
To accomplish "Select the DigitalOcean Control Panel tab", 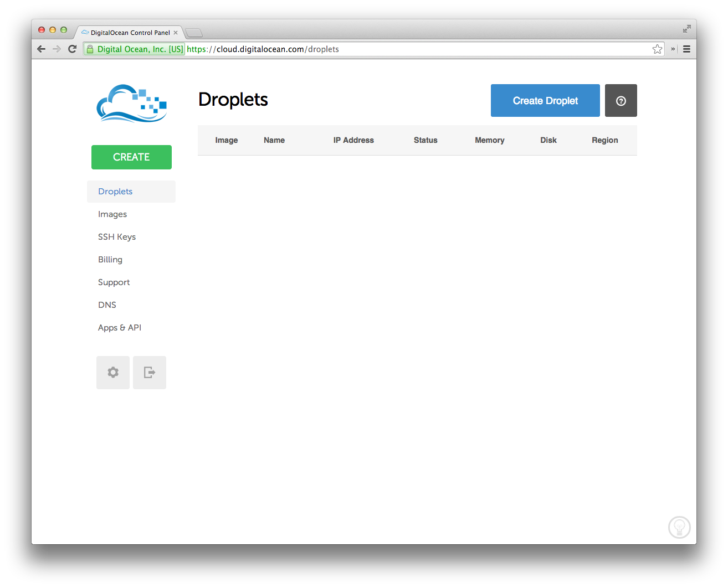I will pos(130,33).
